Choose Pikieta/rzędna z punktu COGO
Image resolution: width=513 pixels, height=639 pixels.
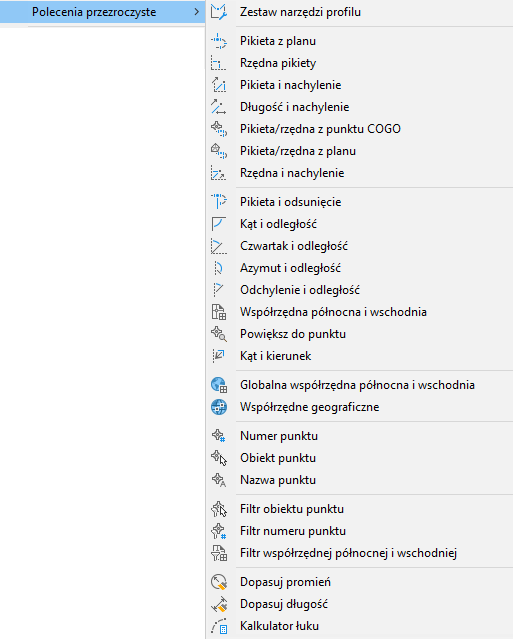[359, 129]
